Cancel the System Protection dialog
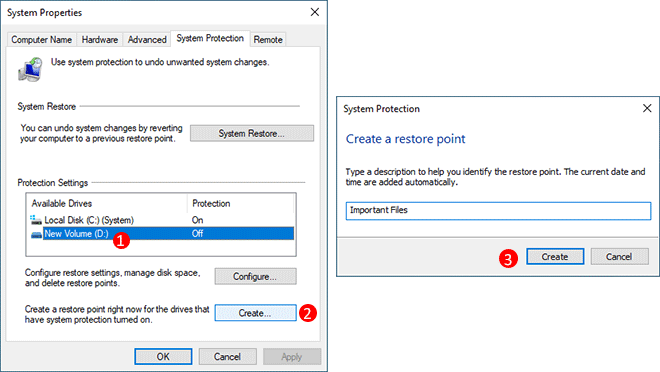Viewport: 660px width, 372px height. pos(619,256)
